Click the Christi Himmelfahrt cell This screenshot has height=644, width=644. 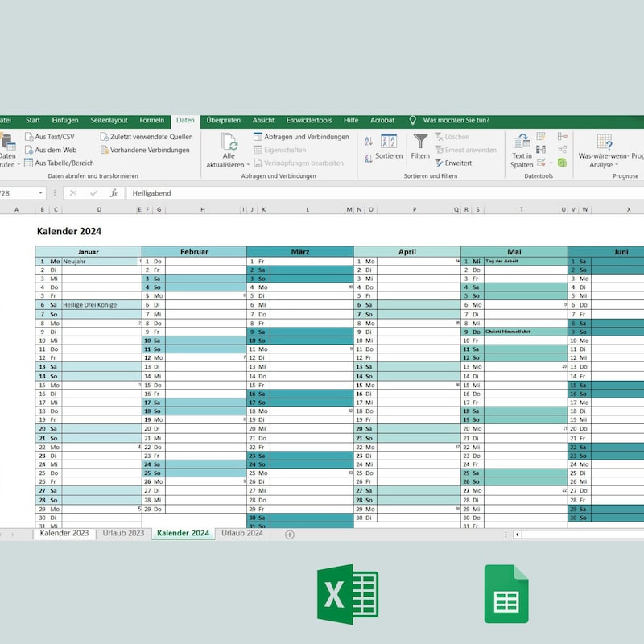pos(526,332)
